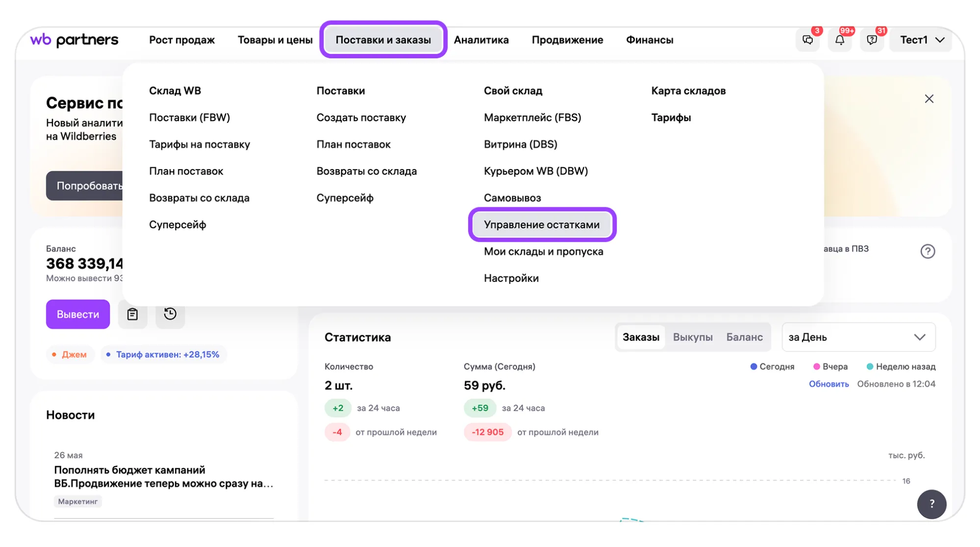This screenshot has width=980, height=547.
Task: Click the question mark help circle icon
Action: click(927, 251)
